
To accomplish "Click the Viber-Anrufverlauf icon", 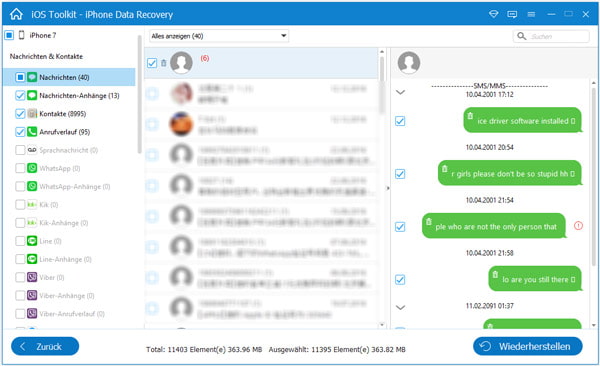I will click(32, 314).
